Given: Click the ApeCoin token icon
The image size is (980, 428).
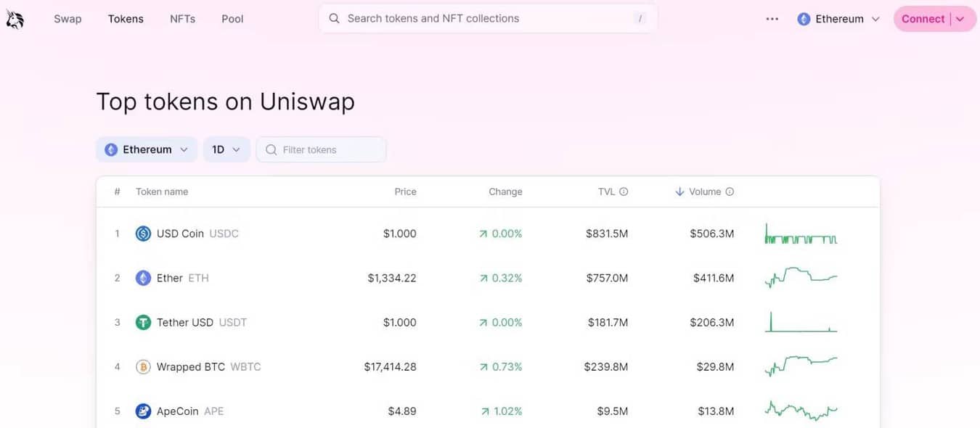Looking at the screenshot, I should [142, 410].
